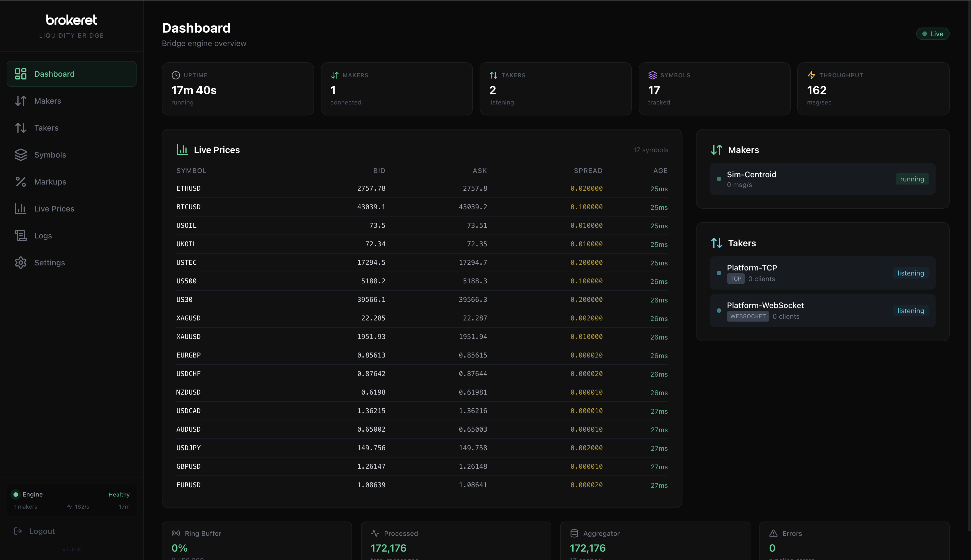Click the SPREAD column header
The height and width of the screenshot is (560, 971).
click(588, 170)
